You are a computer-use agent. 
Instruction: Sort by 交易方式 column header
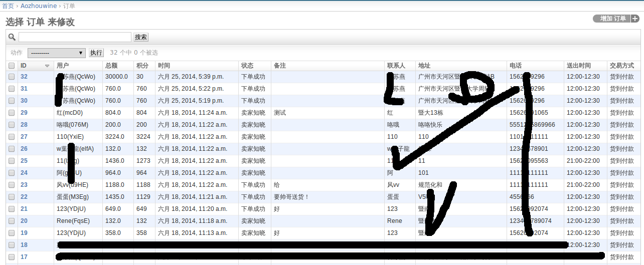(x=622, y=66)
